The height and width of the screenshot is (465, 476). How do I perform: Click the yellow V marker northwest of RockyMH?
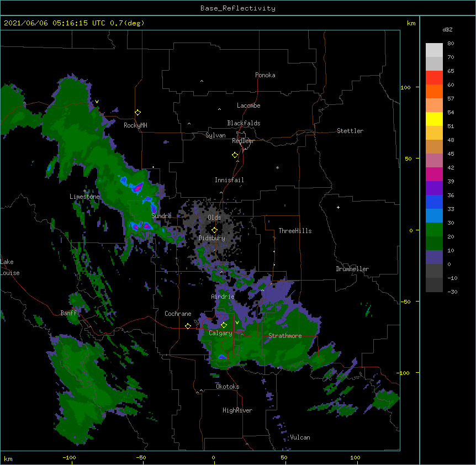(97, 102)
